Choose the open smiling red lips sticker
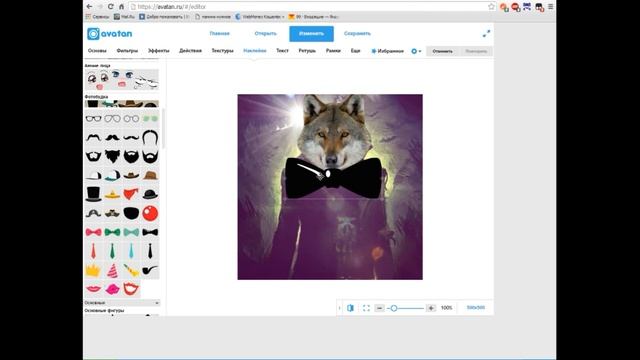 131,289
